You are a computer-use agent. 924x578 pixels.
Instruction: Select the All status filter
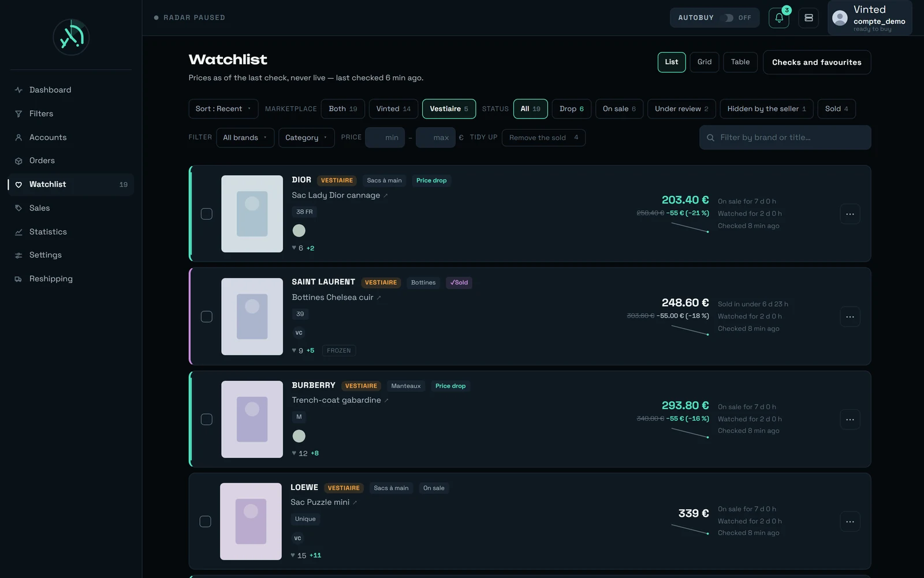pos(530,109)
